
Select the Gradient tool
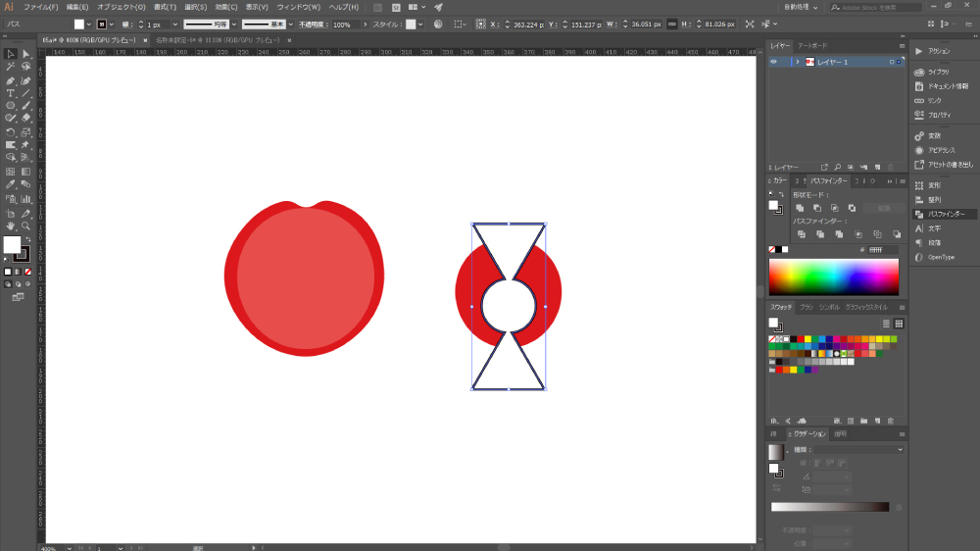[25, 172]
